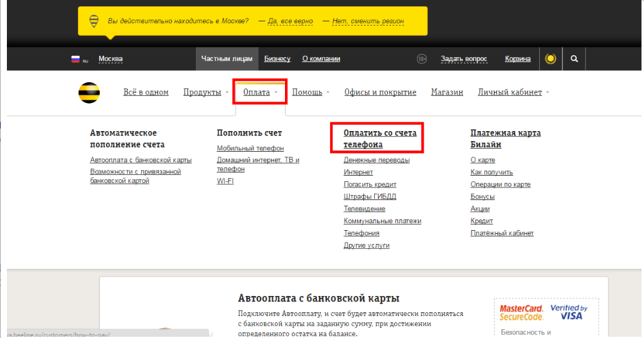Click the Акции link
This screenshot has width=644, height=338.
(x=480, y=209)
